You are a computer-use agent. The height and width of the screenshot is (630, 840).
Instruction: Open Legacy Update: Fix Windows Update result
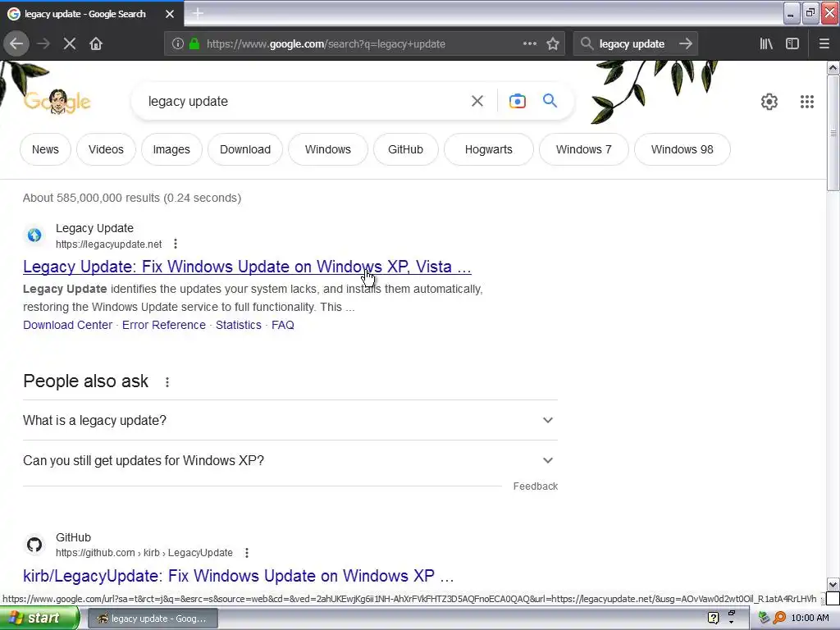[x=247, y=267]
